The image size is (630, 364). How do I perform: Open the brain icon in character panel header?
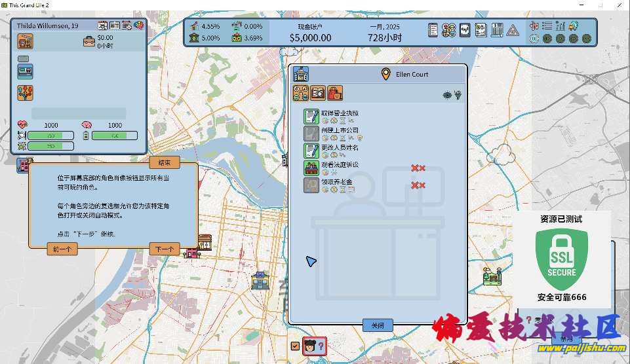pos(139,26)
